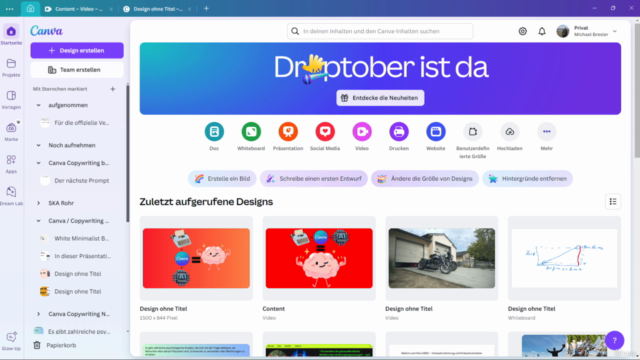Collapse the Canva Copywriting b... folder

[38, 163]
